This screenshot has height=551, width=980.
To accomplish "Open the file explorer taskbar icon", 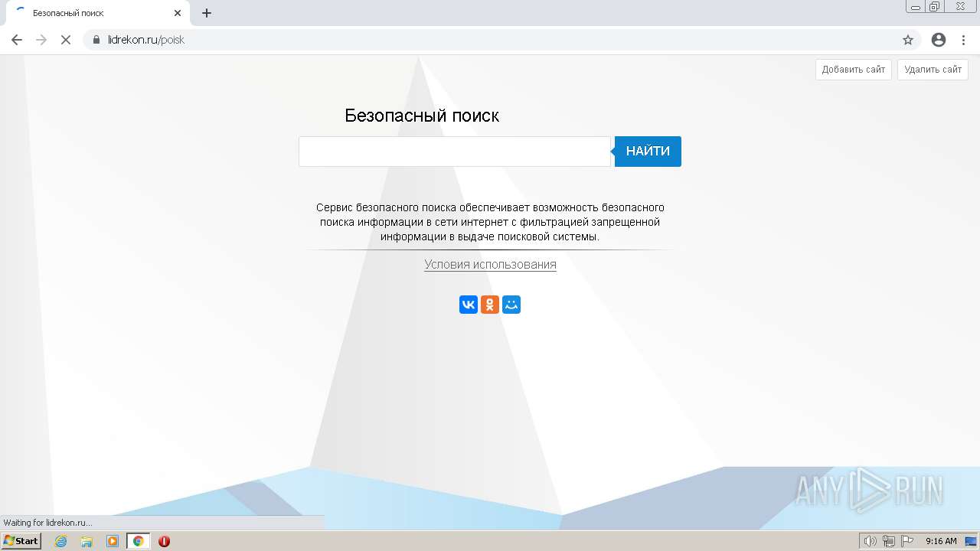I will [x=87, y=541].
